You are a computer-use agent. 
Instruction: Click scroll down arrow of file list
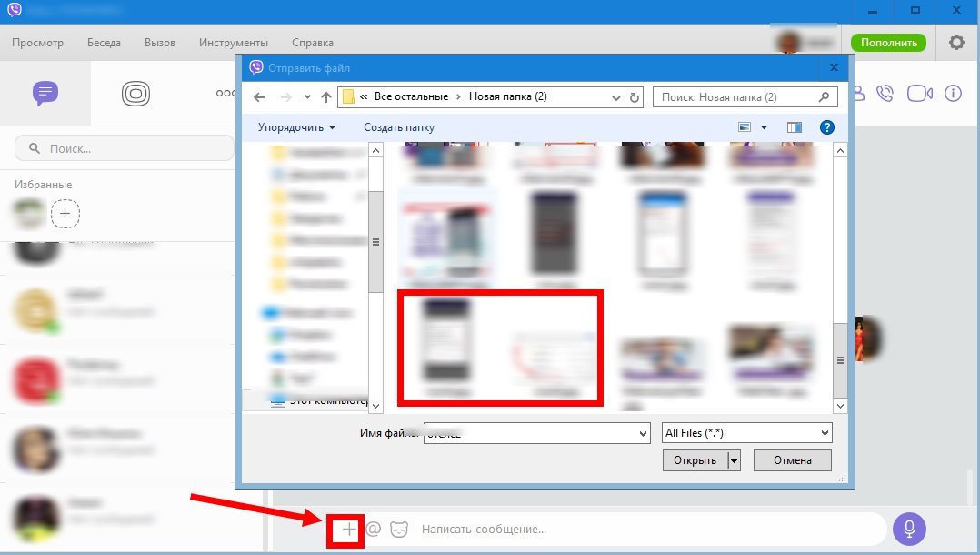pos(840,406)
